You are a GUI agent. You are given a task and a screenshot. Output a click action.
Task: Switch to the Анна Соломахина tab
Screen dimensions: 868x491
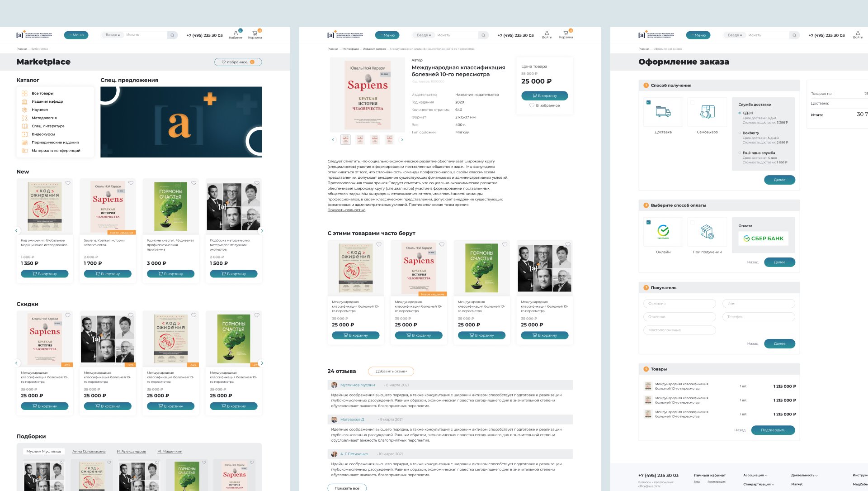(89, 451)
